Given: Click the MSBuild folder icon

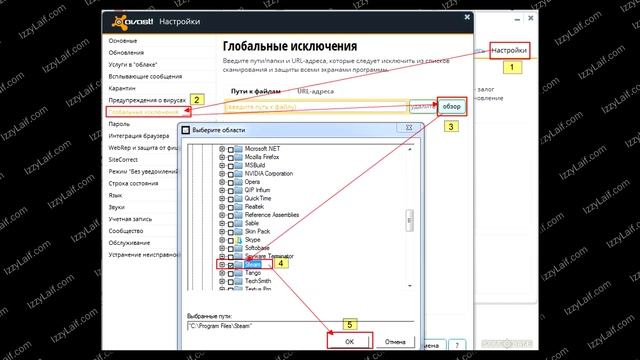Looking at the screenshot, I should click(239, 165).
